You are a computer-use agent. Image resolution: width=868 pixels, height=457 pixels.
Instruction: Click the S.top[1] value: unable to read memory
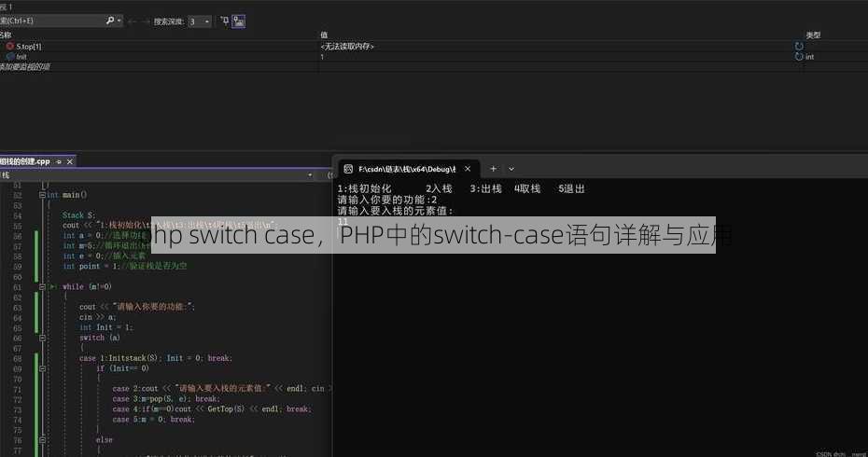[347, 47]
